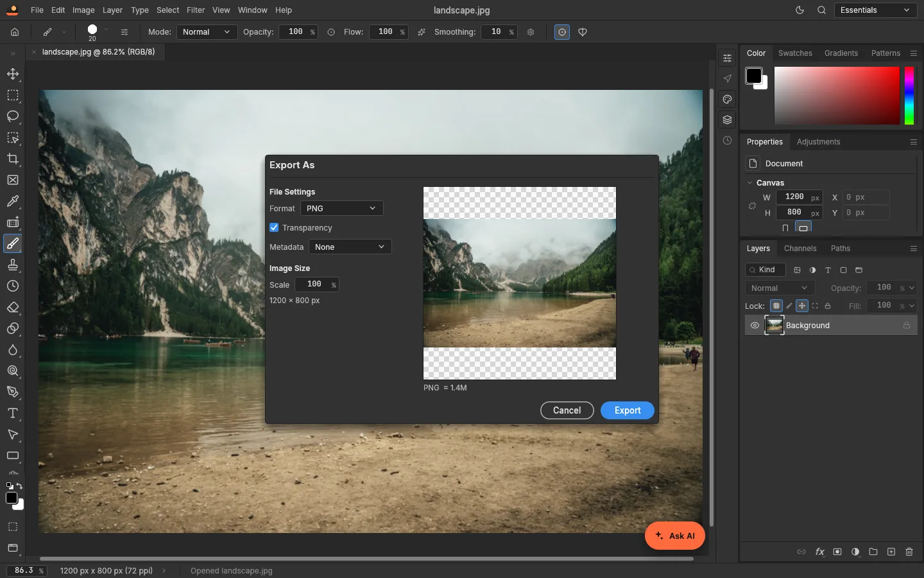Click the foreground color swatch in Color panel
The height and width of the screenshot is (578, 924).
click(753, 76)
